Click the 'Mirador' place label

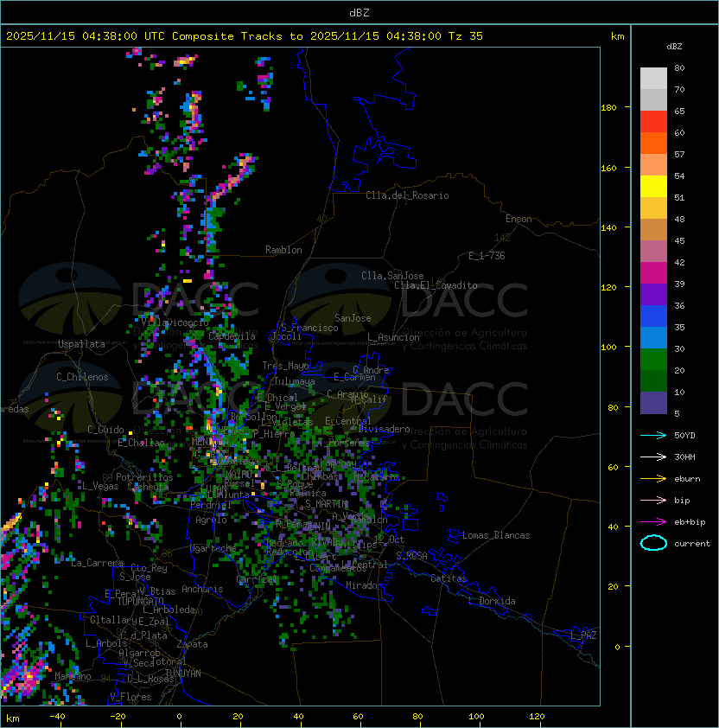[x=364, y=585]
